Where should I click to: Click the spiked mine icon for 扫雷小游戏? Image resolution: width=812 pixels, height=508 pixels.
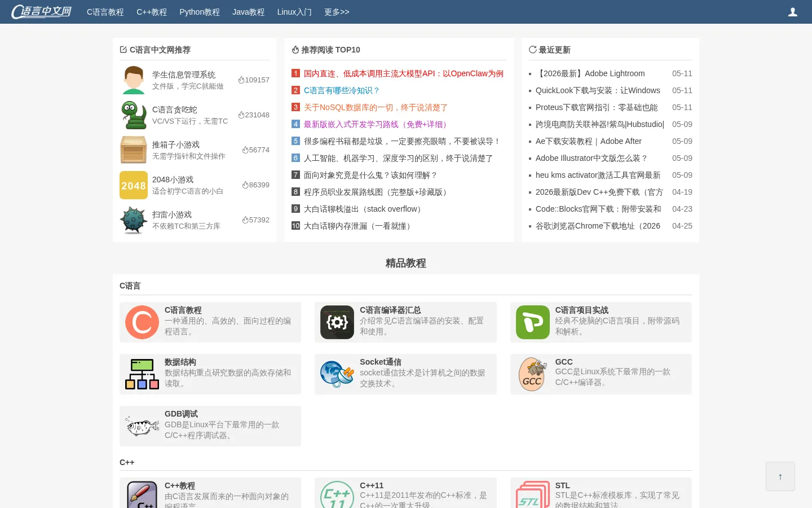point(134,220)
